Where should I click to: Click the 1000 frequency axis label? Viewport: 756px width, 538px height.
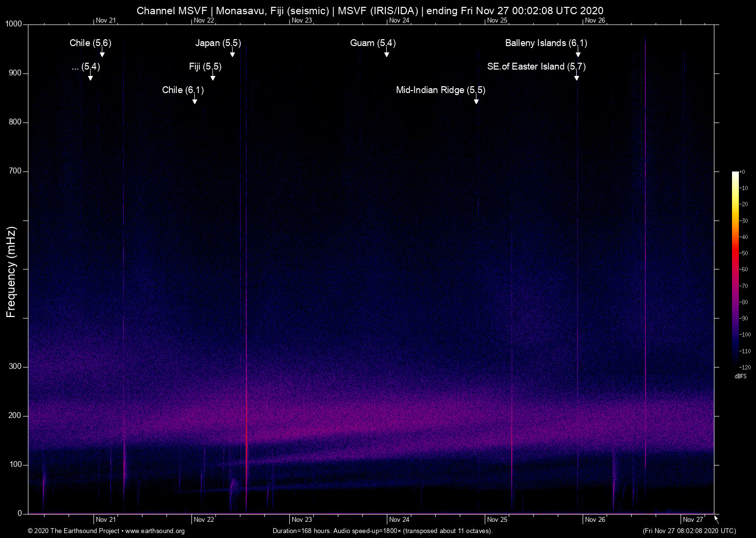point(13,24)
